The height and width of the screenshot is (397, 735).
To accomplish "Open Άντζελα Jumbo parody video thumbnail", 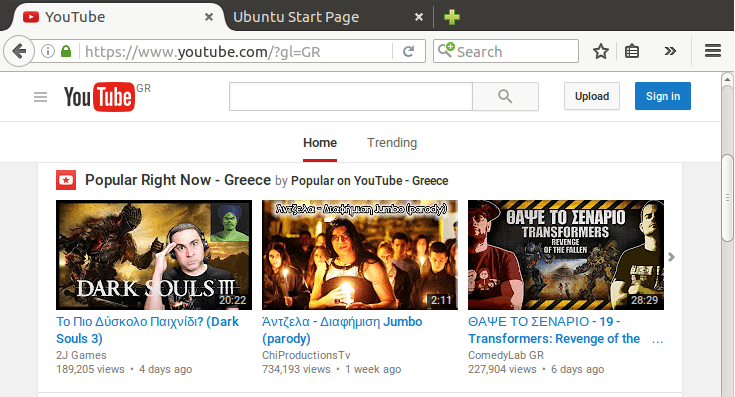I will 360,255.
